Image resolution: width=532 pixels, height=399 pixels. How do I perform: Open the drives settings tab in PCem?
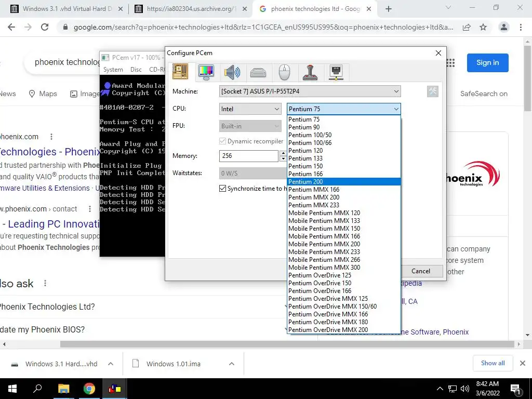258,72
